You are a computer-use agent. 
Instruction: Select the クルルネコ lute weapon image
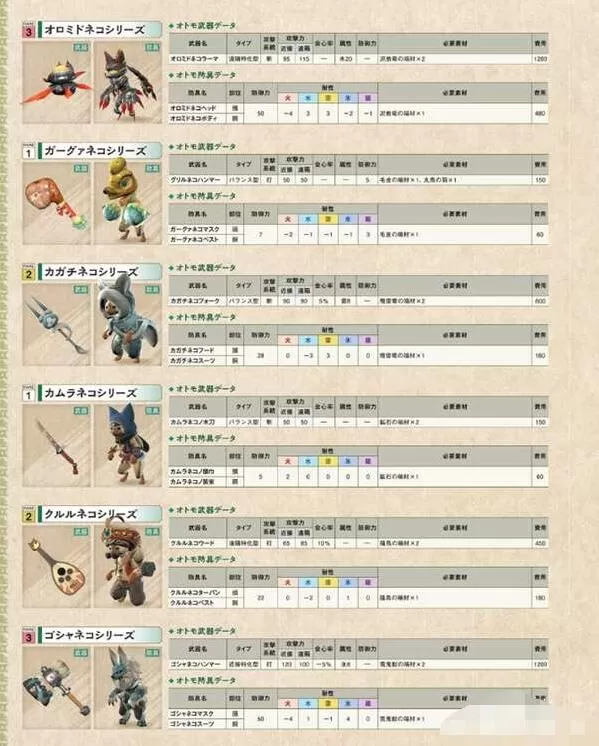(56, 567)
